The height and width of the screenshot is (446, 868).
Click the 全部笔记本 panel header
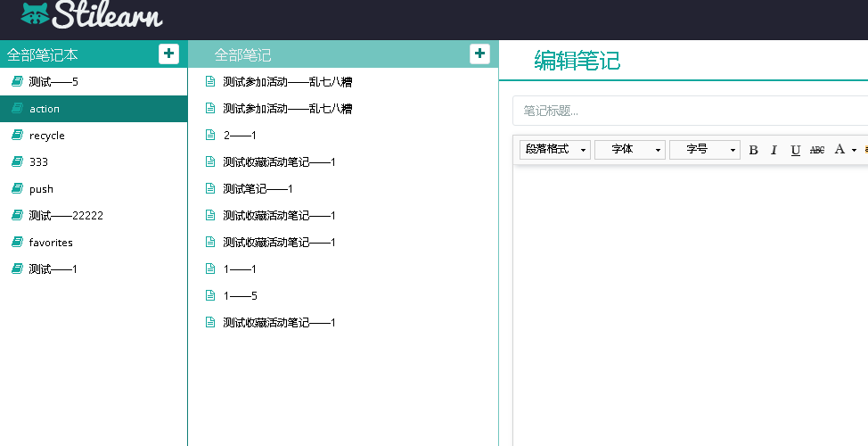(x=43, y=54)
